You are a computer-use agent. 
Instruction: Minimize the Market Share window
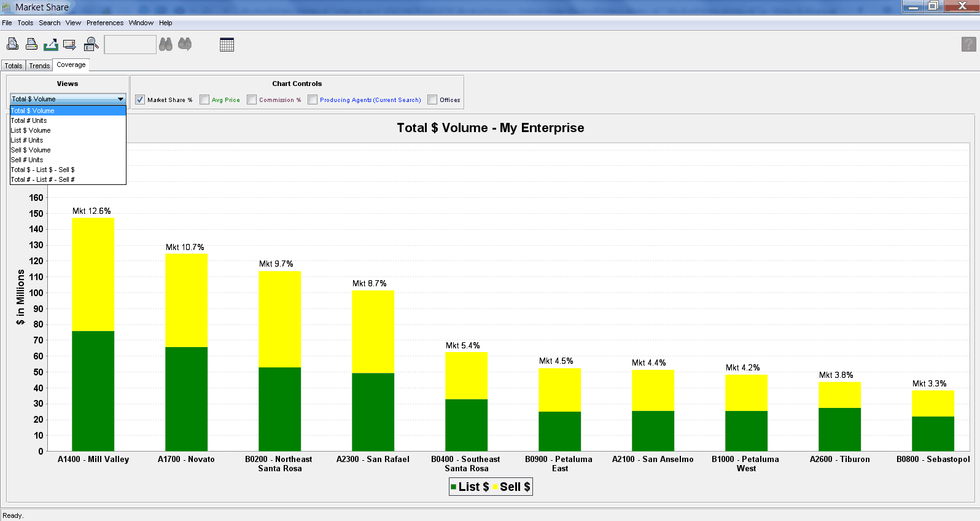(x=913, y=6)
